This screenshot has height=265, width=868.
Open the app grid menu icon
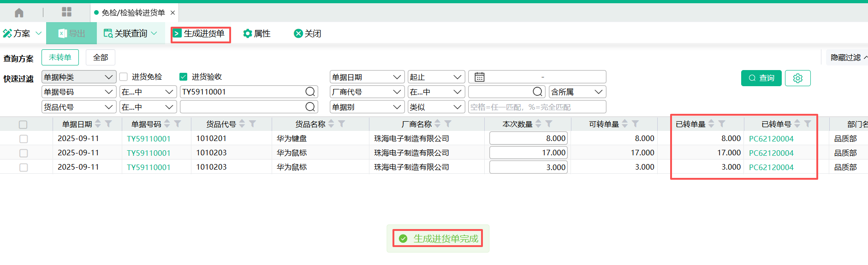[x=67, y=12]
